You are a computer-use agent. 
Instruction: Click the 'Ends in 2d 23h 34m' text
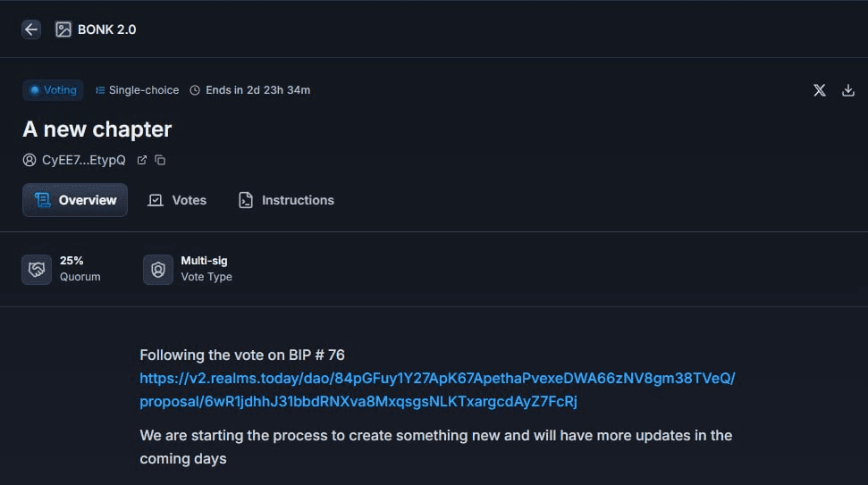(258, 90)
